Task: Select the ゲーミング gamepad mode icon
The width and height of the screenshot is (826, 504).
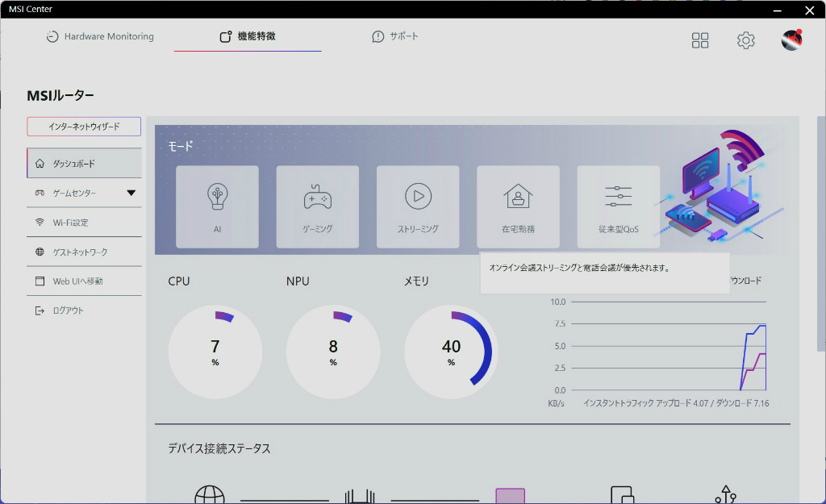Action: coord(318,197)
